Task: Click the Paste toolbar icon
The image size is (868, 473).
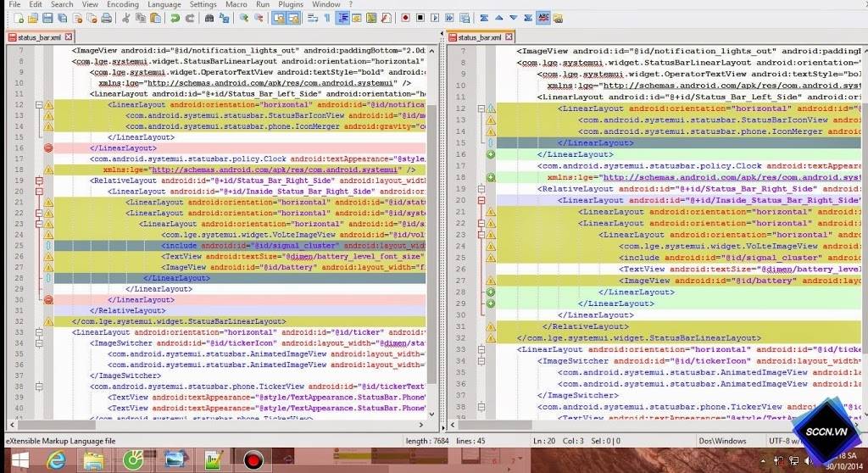Action: coord(156,19)
